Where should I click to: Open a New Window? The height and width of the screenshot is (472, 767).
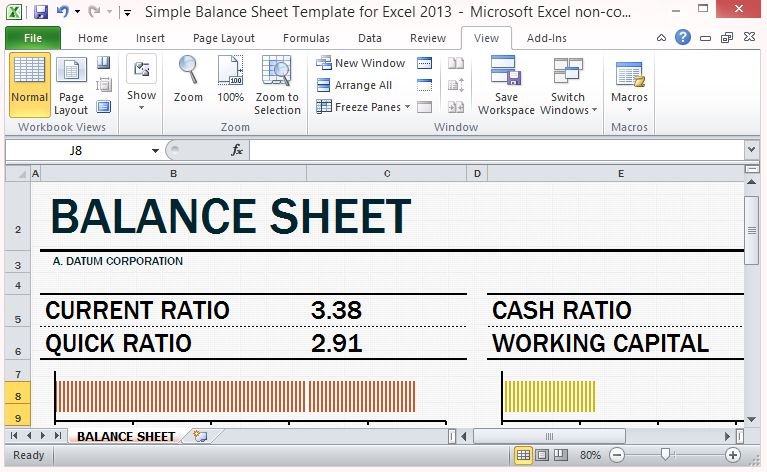(x=361, y=63)
